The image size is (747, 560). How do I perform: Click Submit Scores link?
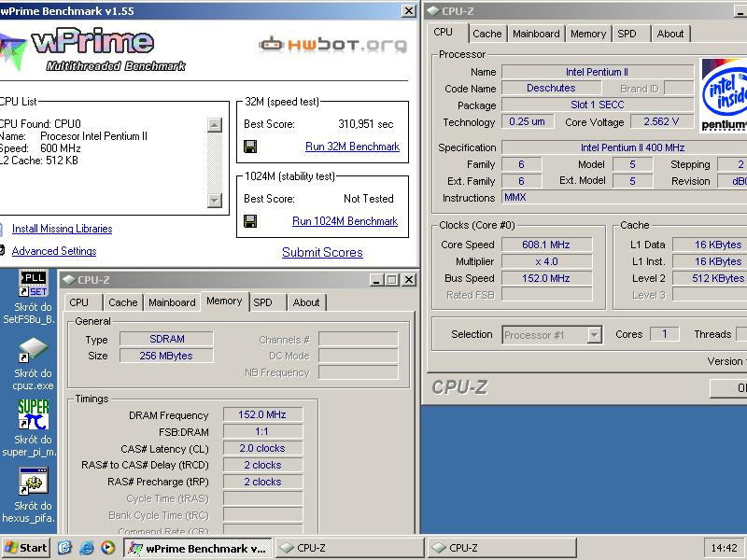click(322, 252)
